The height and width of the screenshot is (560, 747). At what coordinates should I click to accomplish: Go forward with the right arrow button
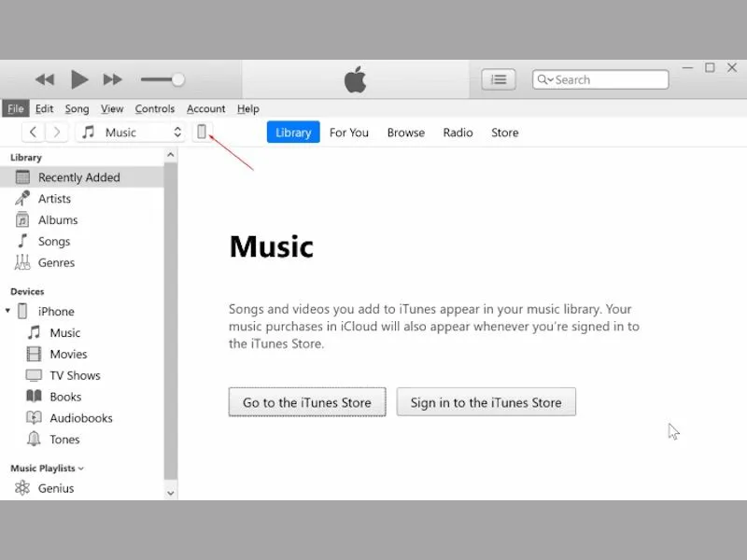pyautogui.click(x=57, y=132)
